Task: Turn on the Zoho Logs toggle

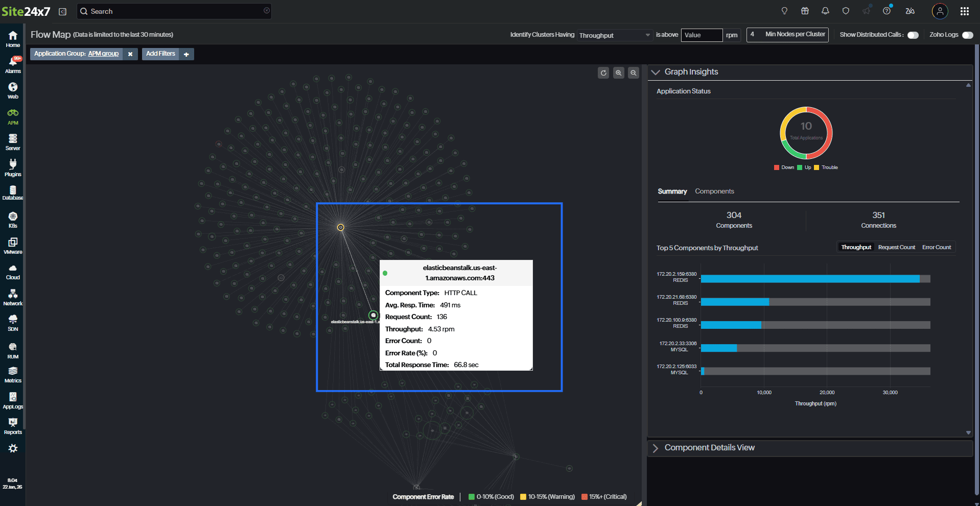Action: [x=967, y=35]
